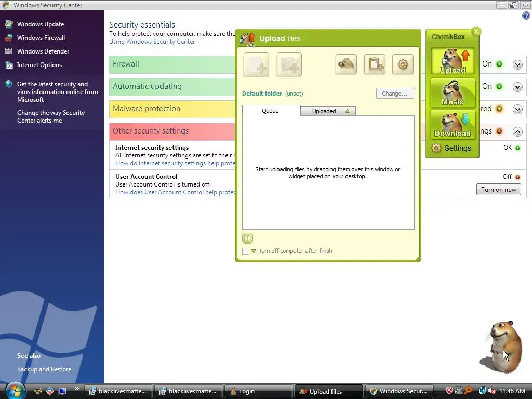
Task: Click the Firewall section header
Action: (172, 64)
